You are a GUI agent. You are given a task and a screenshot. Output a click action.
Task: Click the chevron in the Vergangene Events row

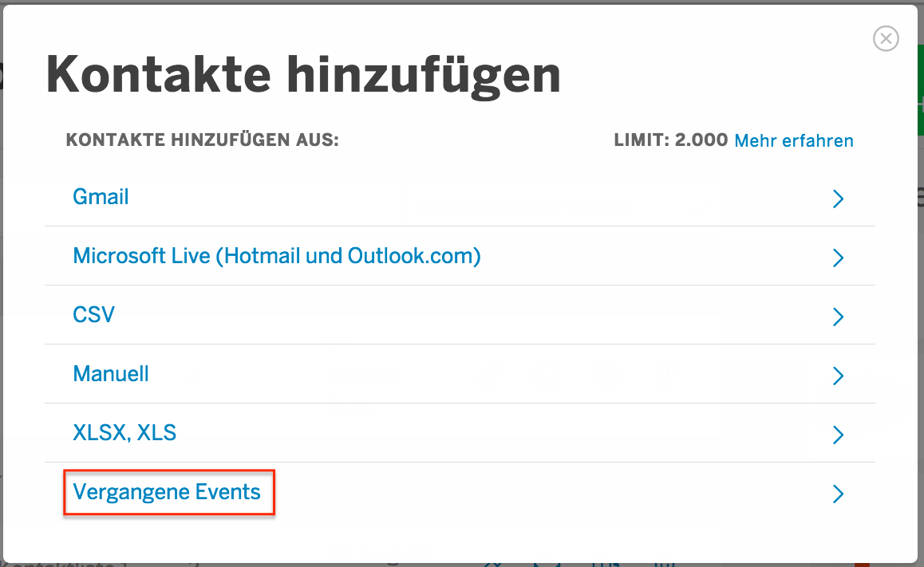coord(838,494)
